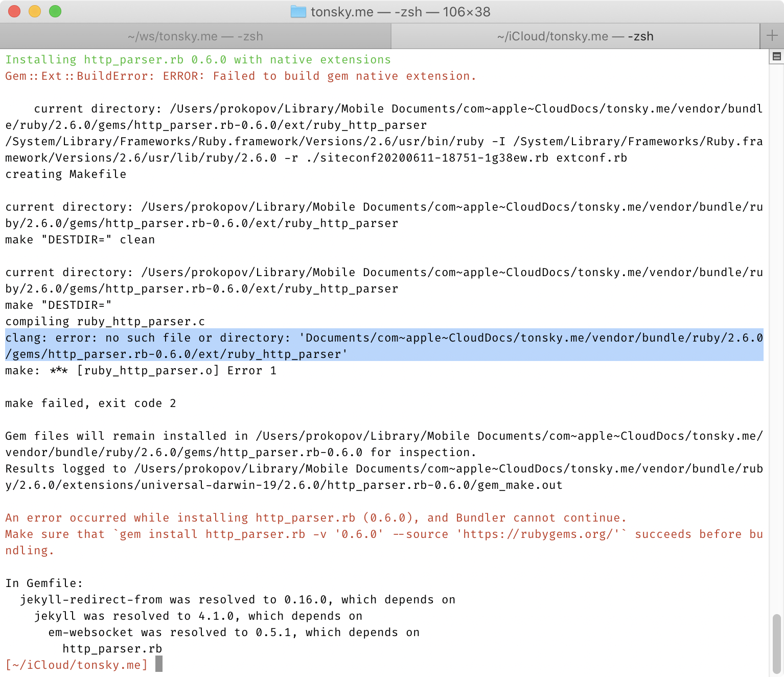Click the highlighted clang error line
This screenshot has width=784, height=677.
(x=383, y=338)
